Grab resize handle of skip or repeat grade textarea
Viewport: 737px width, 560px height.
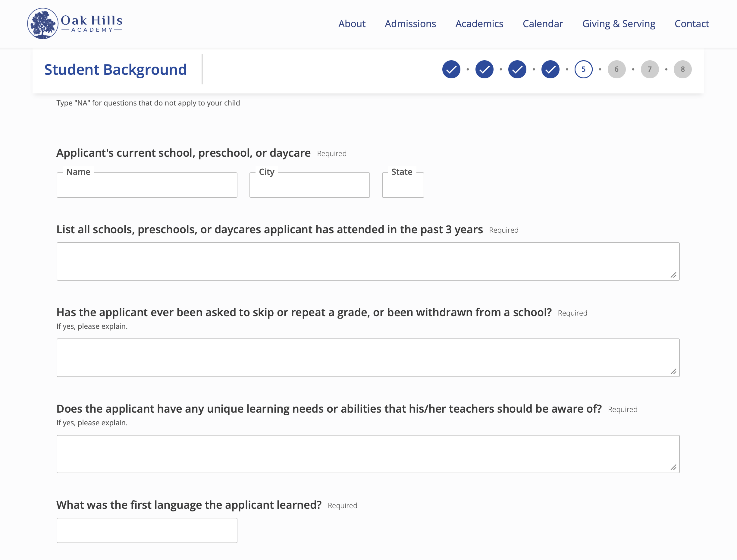pyautogui.click(x=673, y=371)
